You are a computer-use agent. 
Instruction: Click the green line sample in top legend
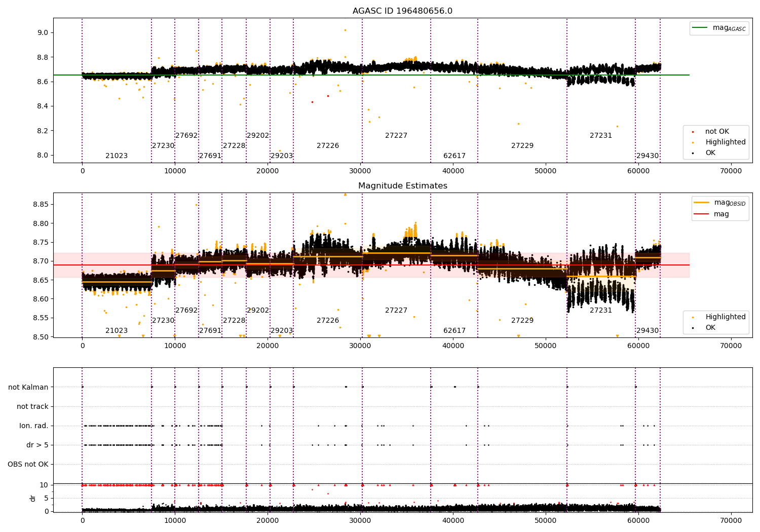click(x=700, y=28)
